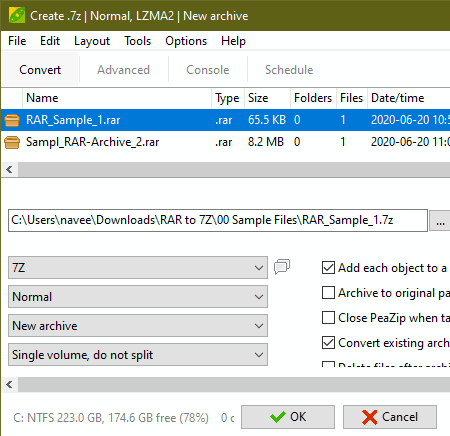Sort by the Name column header

pyautogui.click(x=117, y=98)
